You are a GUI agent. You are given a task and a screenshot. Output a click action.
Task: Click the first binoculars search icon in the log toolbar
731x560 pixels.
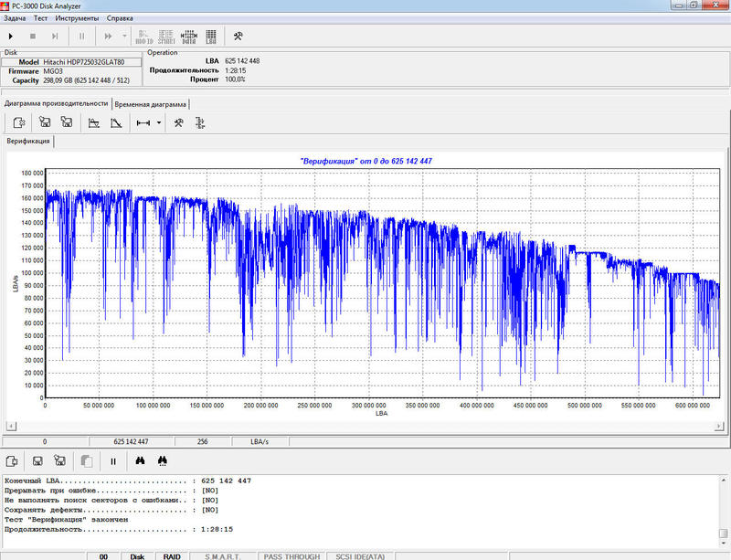point(141,461)
